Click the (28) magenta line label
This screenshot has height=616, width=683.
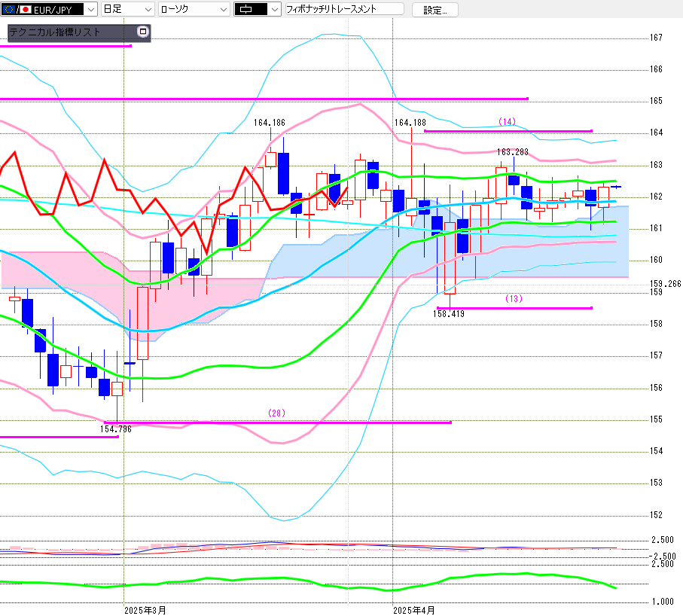tap(276, 413)
